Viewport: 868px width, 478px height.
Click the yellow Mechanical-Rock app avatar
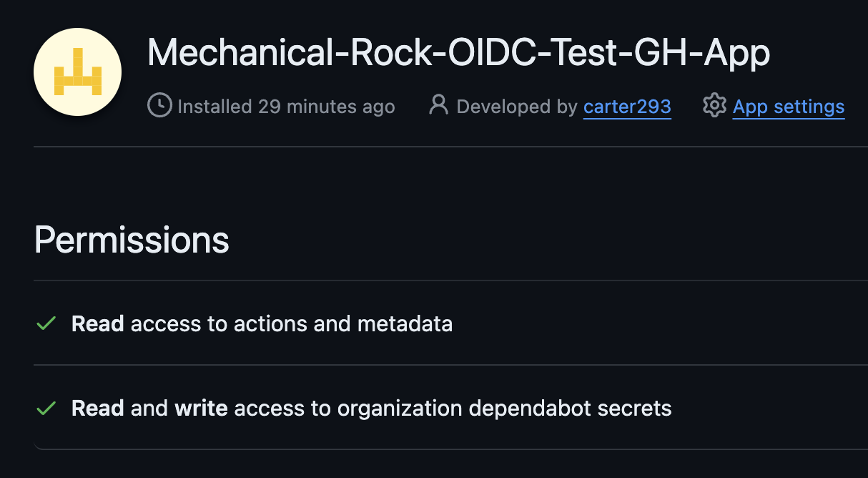click(x=77, y=72)
